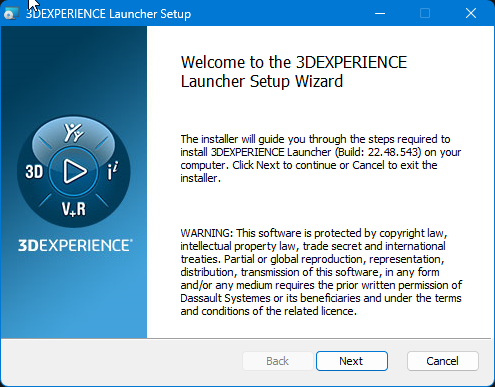The image size is (495, 387).
Task: Cancel the 3DEXPERIENCE Launcher setup
Action: tap(443, 361)
